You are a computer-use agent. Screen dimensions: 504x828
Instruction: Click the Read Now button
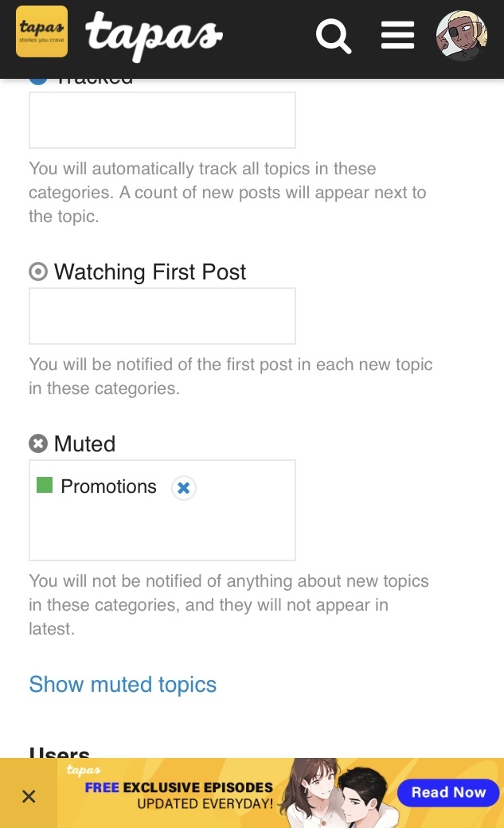tap(448, 792)
